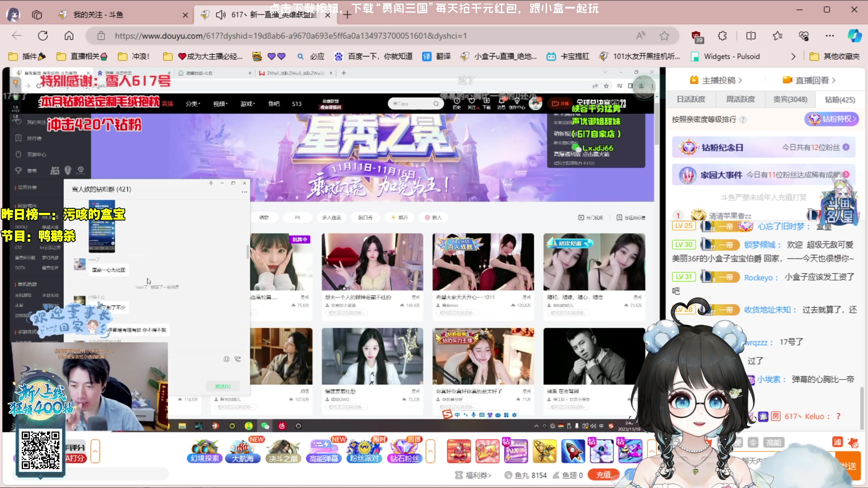Open the 高能弹幕 feature icon
868x488 pixels.
[x=324, y=451]
